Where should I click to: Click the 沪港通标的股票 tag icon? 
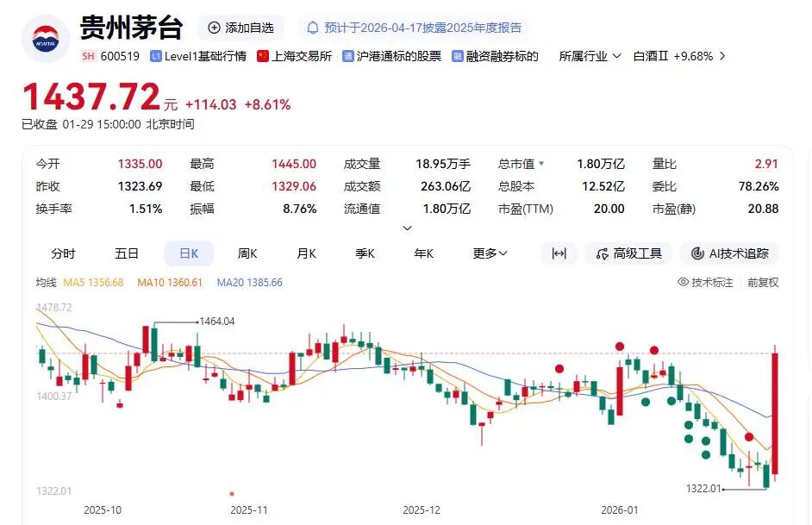pos(348,56)
